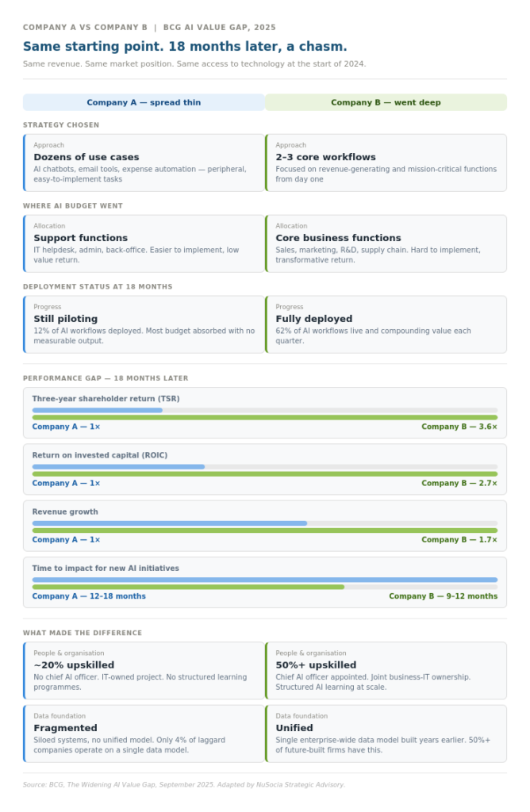Click the blue Company A Revenue growth bar

tap(169, 523)
